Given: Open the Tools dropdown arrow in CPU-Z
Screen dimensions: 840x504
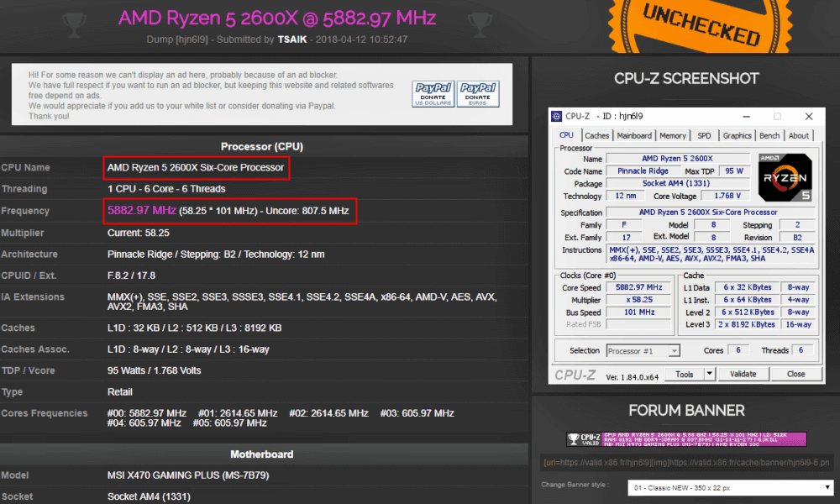Looking at the screenshot, I should (709, 374).
